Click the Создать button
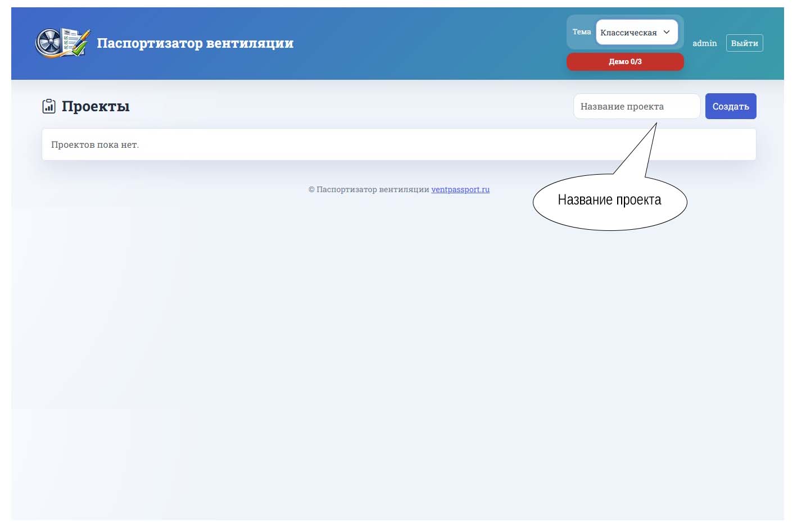 click(731, 106)
